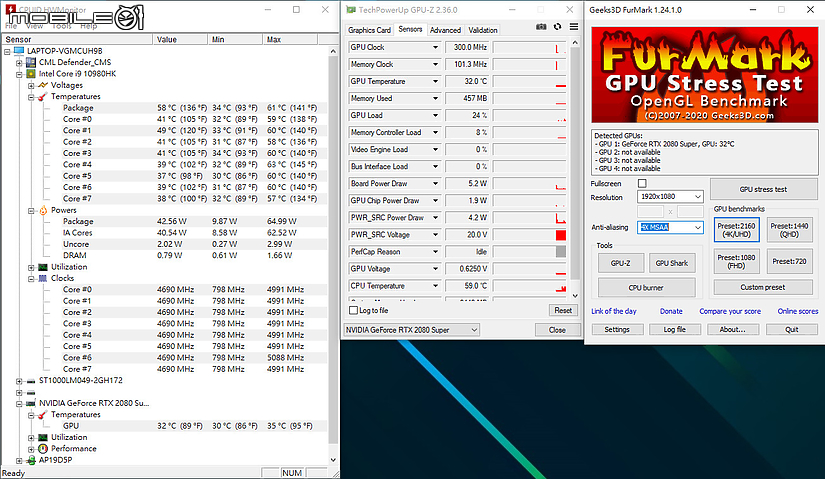Run the Preset:1440 (QHD) benchmark
Screen dimensions: 825x479
pos(789,230)
